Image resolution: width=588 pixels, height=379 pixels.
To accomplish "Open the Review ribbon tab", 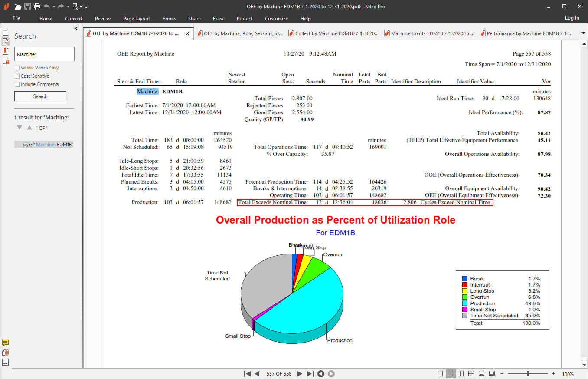I will point(103,19).
